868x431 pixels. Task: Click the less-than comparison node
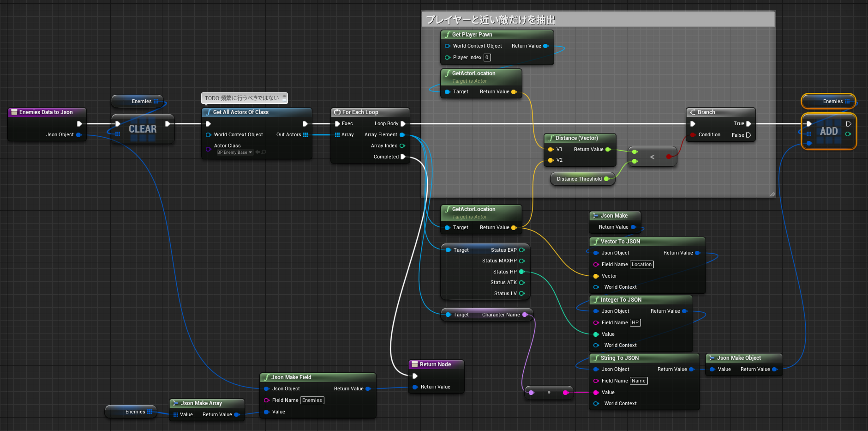point(652,157)
